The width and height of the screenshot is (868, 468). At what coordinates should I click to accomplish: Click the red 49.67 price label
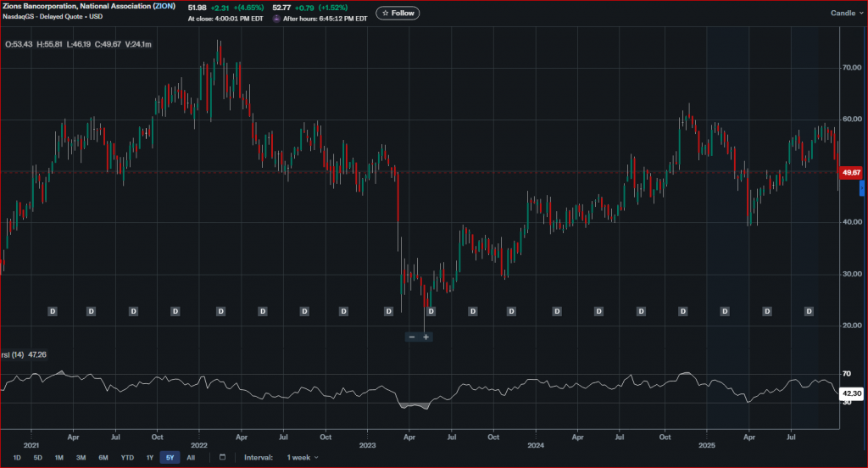[849, 172]
